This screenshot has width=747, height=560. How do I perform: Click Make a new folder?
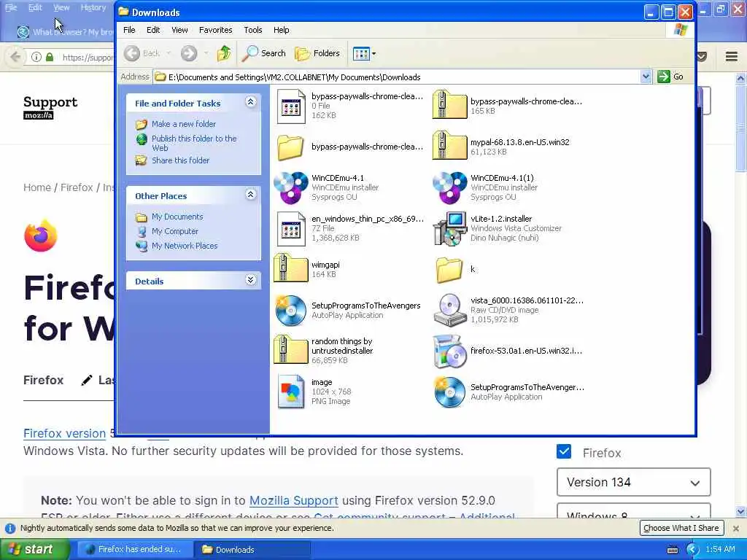(183, 124)
